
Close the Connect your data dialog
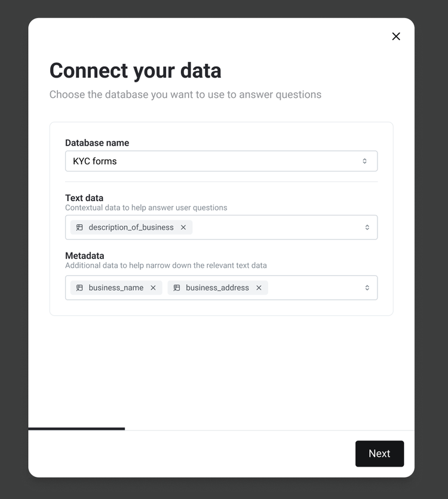(x=396, y=36)
